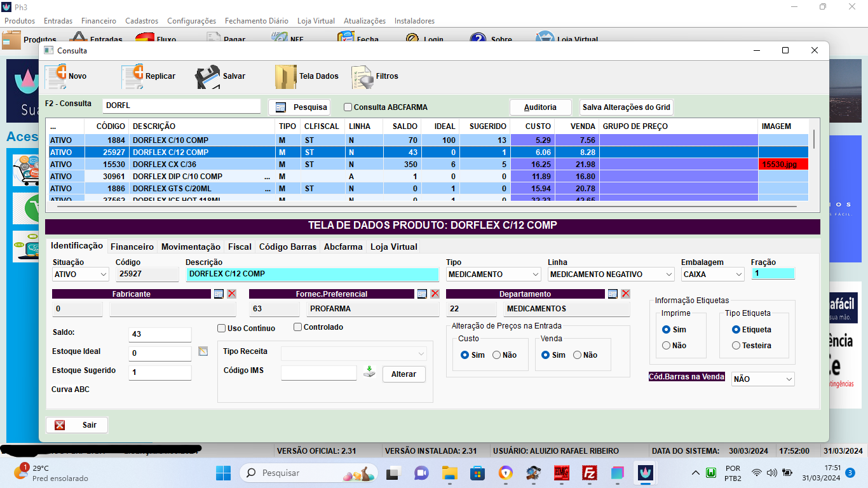Open Fornec.Preferencial lookup icon
Image resolution: width=868 pixels, height=488 pixels.
coord(422,294)
